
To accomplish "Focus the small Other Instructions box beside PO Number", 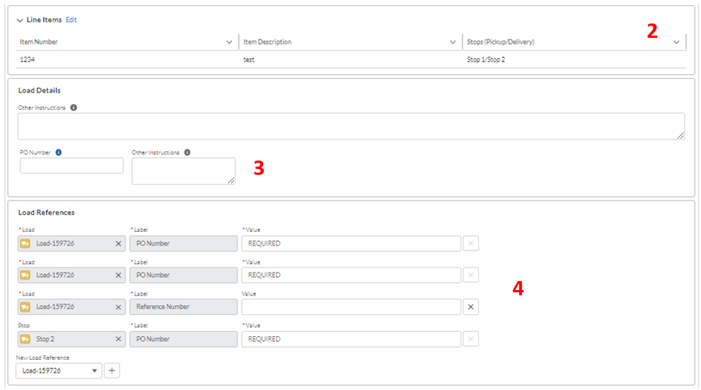I will (x=183, y=171).
